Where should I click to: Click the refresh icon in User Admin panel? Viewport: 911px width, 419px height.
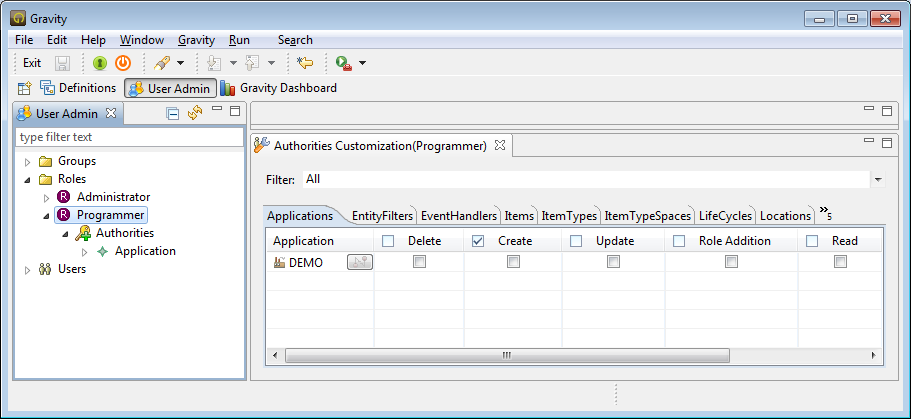(195, 113)
